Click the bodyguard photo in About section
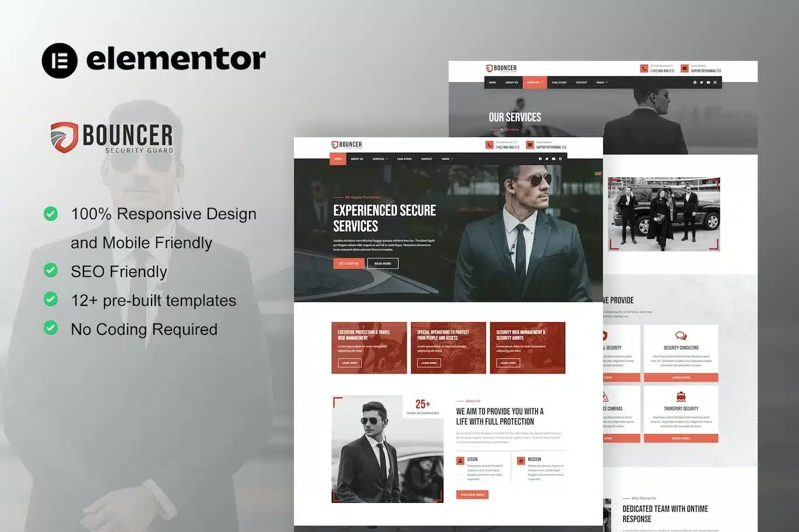The image size is (799, 532). click(x=387, y=449)
